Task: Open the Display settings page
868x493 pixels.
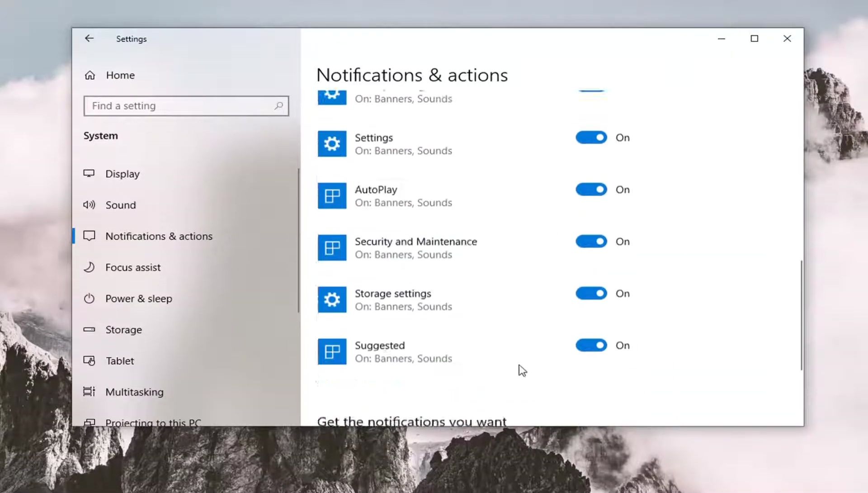Action: click(185, 174)
